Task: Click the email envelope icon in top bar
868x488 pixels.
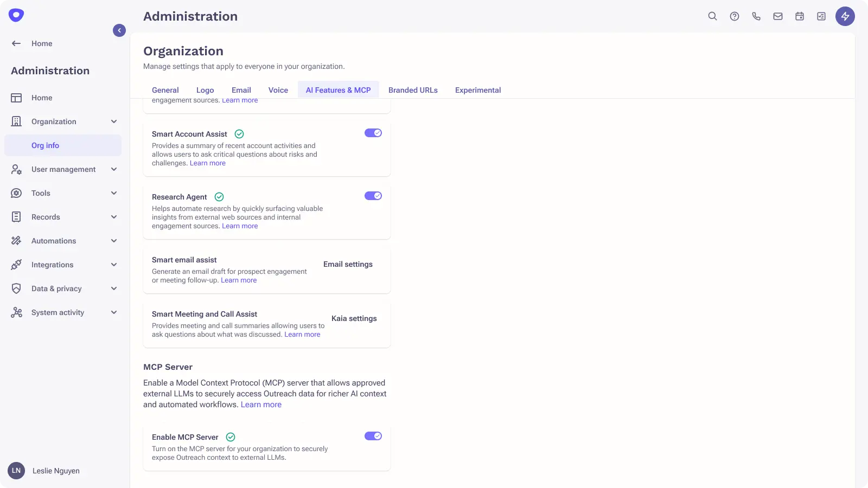Action: (x=777, y=16)
